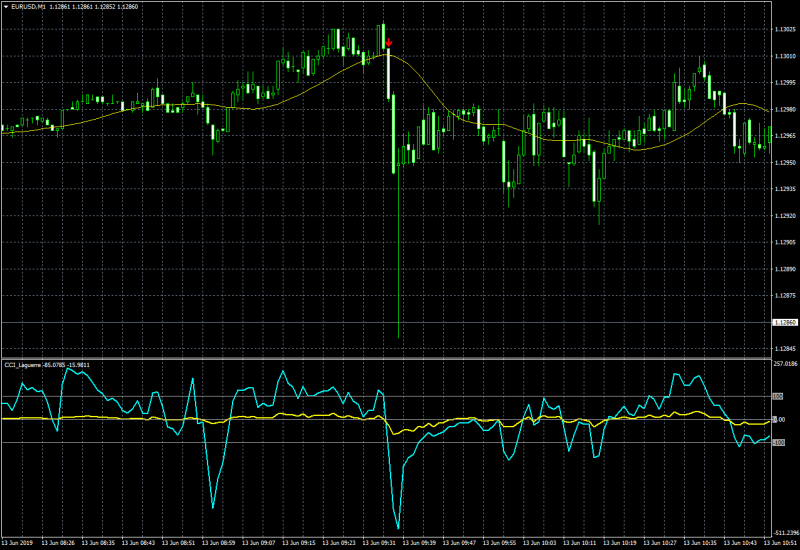Click the 1.12875 price axis label

click(785, 295)
